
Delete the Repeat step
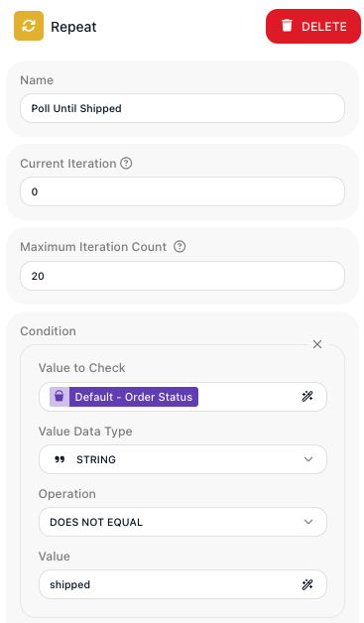coord(313,26)
